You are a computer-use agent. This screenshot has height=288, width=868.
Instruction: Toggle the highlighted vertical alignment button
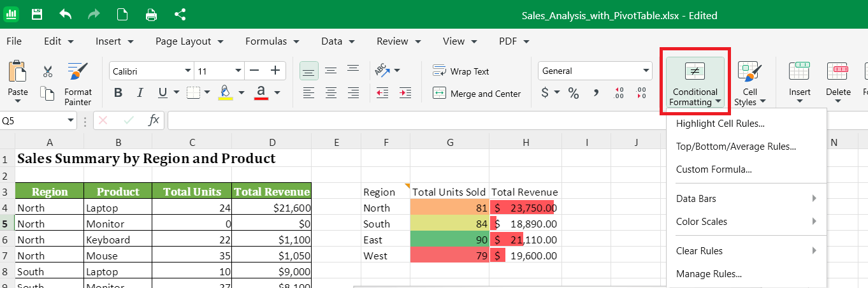coord(309,70)
